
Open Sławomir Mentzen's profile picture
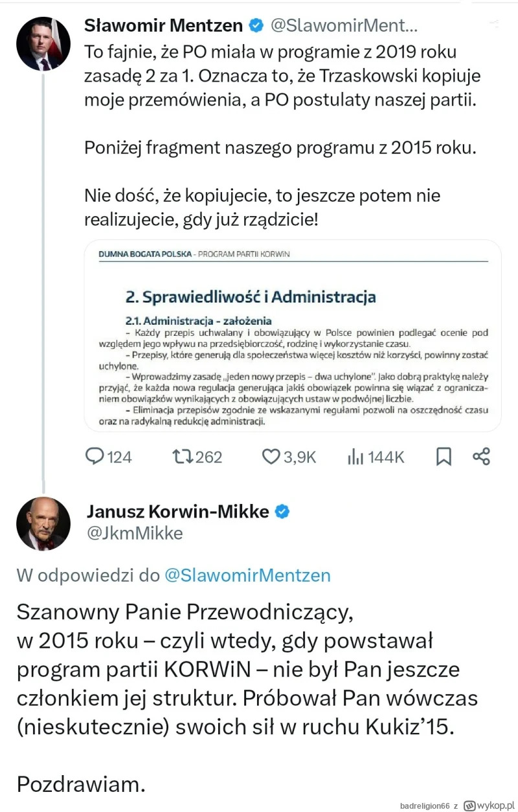(43, 43)
